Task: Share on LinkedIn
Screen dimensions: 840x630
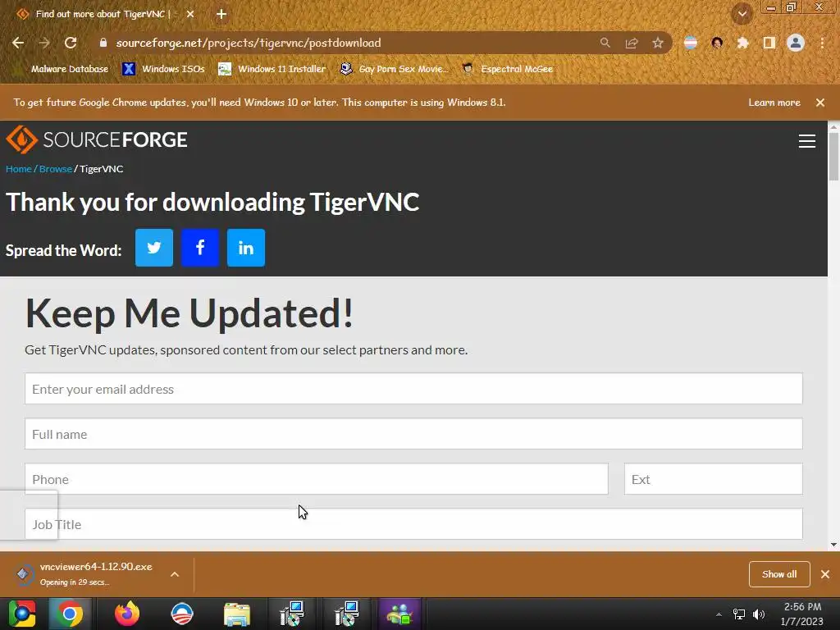Action: click(x=246, y=248)
